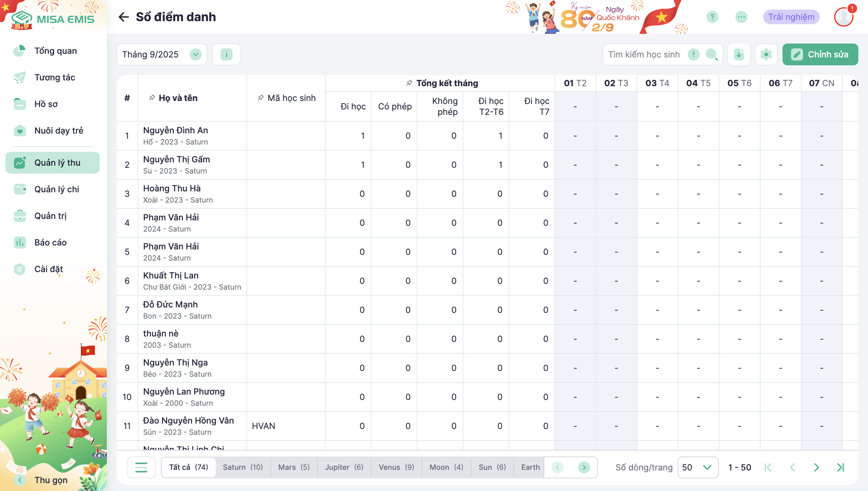
Task: Click the Chỉnh sửa button
Action: [x=820, y=54]
